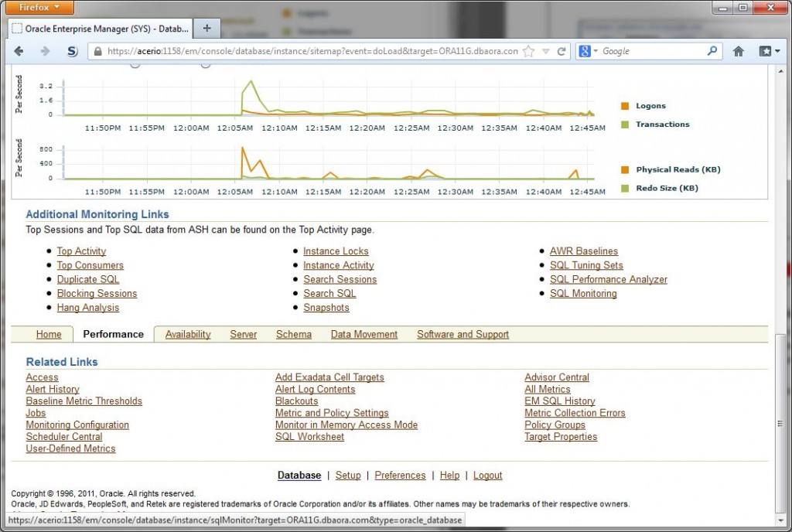The width and height of the screenshot is (792, 532).
Task: Open the Target Properties link
Action: pyautogui.click(x=561, y=437)
